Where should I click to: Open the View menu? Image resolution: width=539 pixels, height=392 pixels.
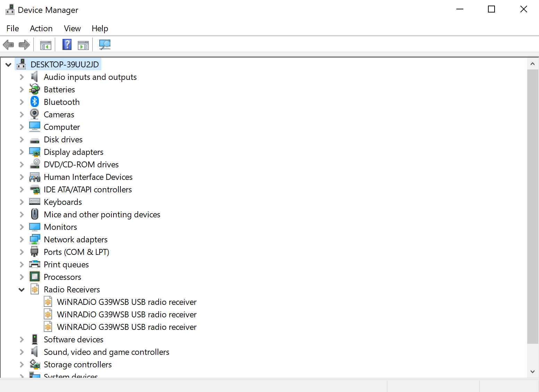point(72,28)
